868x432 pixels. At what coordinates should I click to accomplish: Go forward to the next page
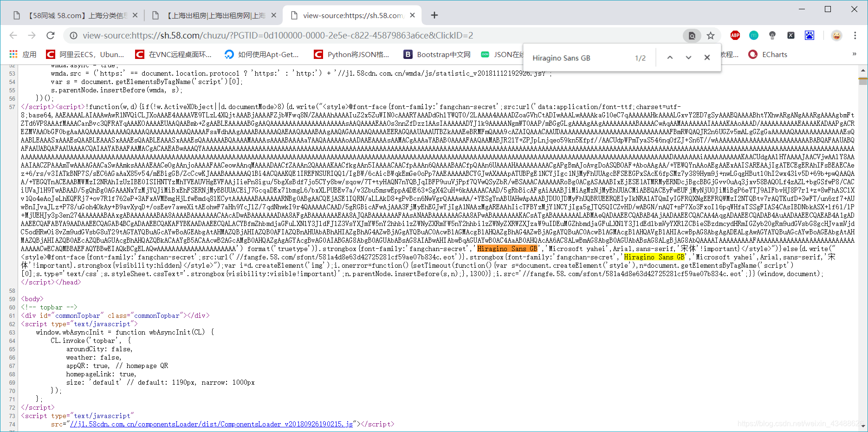coord(32,35)
